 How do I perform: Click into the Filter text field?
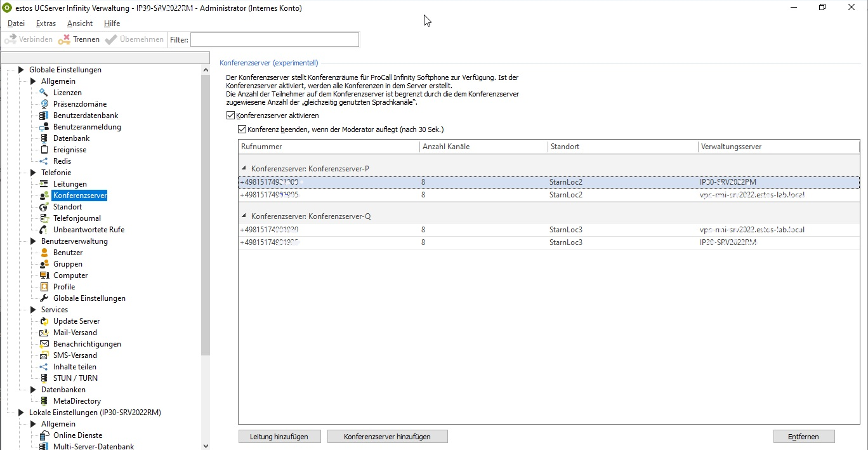[275, 39]
